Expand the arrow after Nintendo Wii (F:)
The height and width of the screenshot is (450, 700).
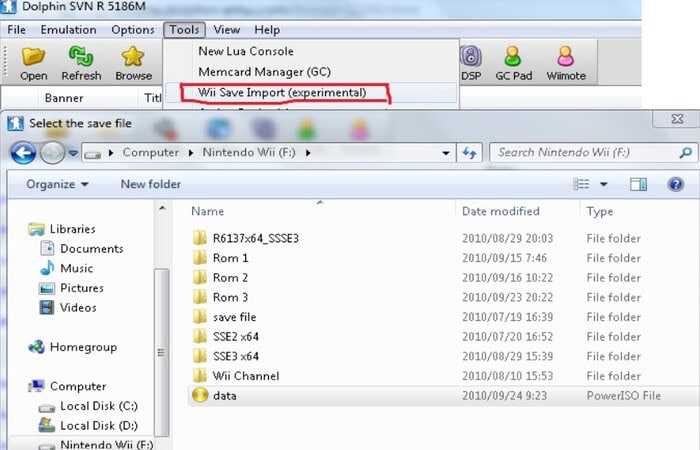click(x=308, y=153)
